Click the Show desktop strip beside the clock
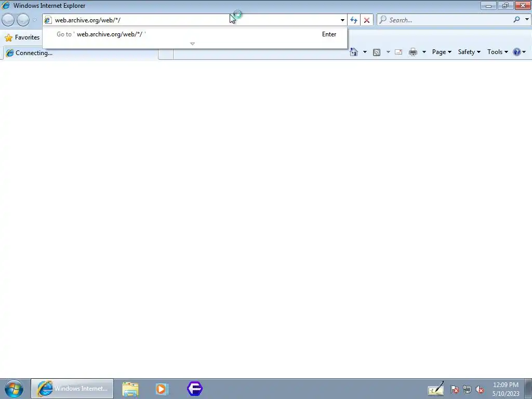532x399 pixels. 528,389
